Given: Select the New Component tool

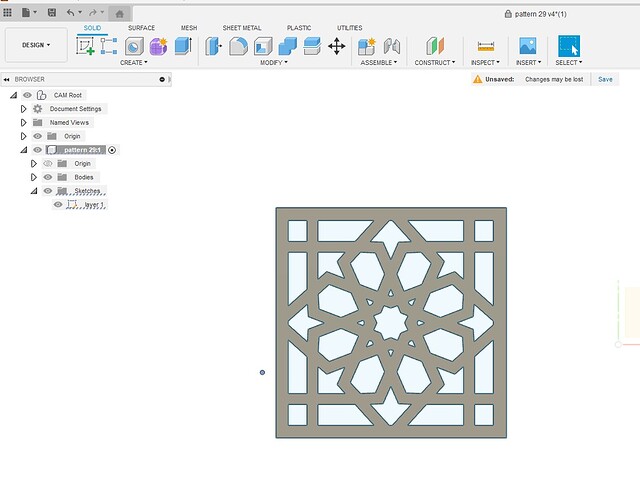Looking at the screenshot, I should pyautogui.click(x=367, y=46).
